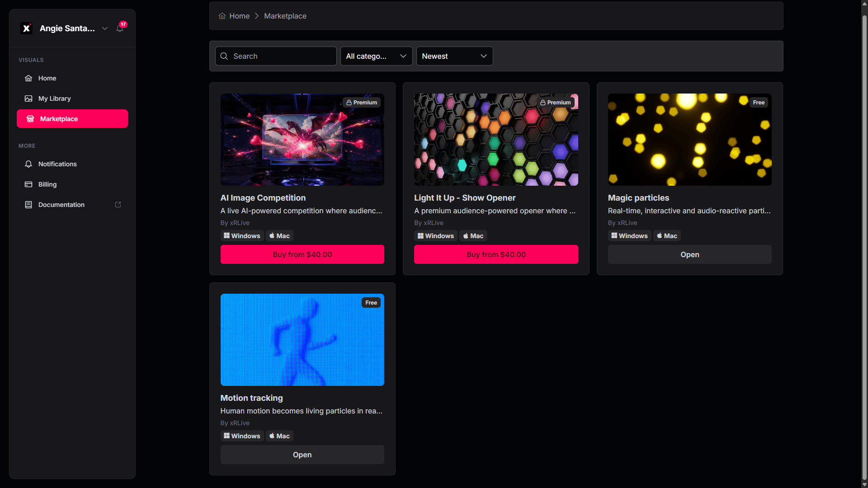Click the scrollbar down arrow
The width and height of the screenshot is (868, 488).
tap(864, 484)
